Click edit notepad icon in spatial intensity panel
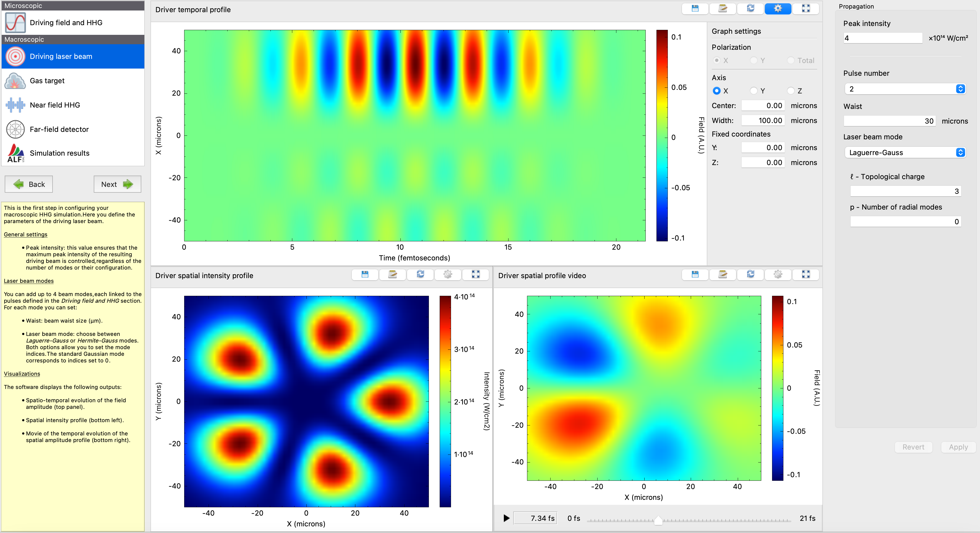 point(392,274)
